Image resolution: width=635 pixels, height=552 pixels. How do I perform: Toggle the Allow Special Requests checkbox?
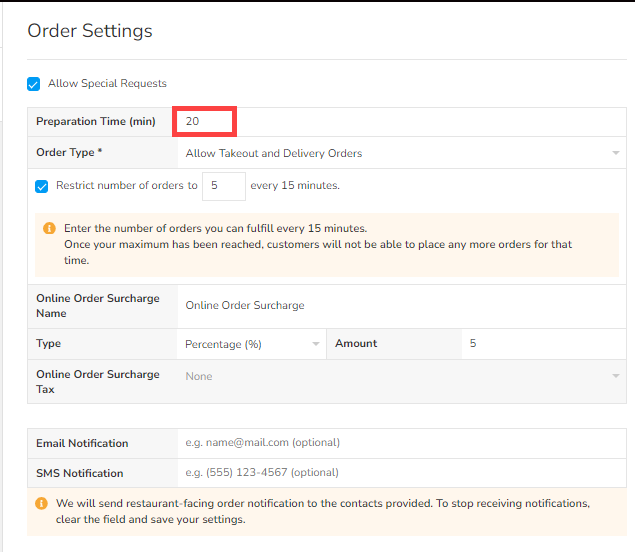(34, 84)
